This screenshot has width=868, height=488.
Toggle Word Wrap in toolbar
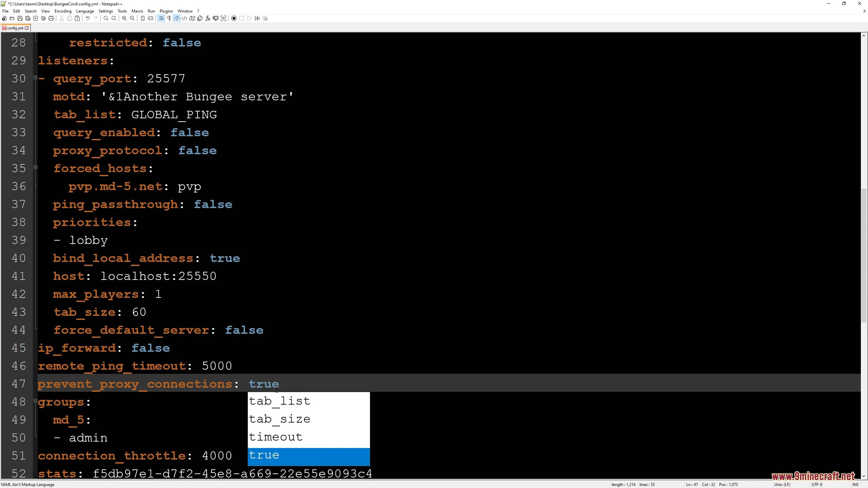pyautogui.click(x=161, y=18)
